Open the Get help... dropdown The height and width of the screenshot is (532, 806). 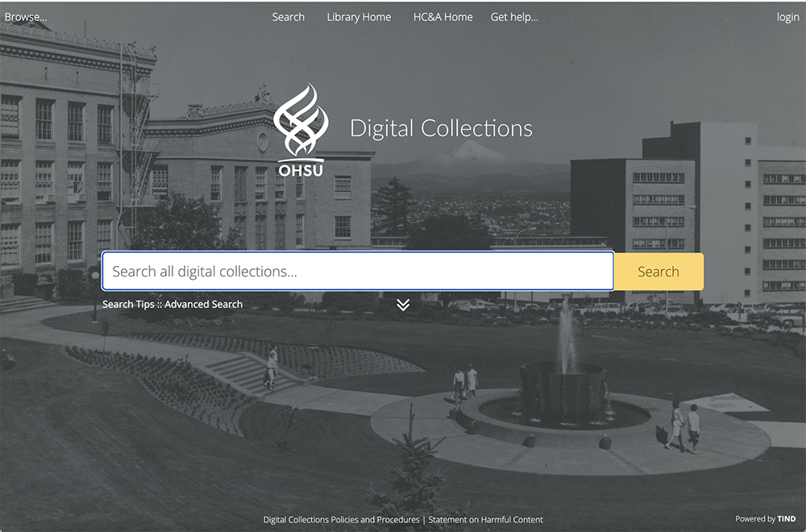click(514, 16)
